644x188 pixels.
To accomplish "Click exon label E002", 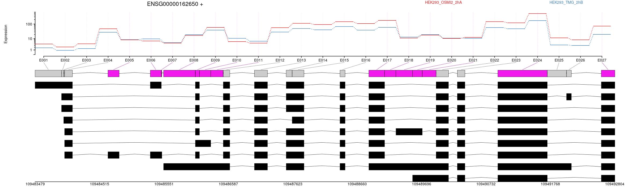I will point(65,60).
